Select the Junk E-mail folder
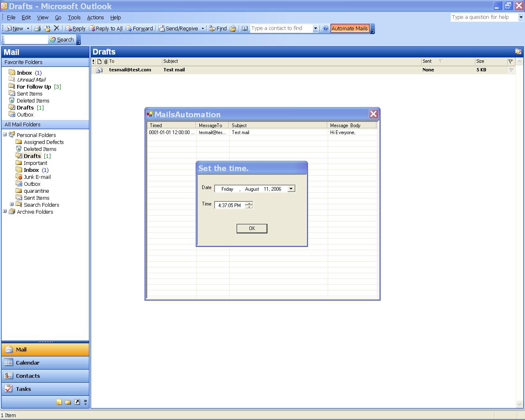525x420 pixels. [x=37, y=177]
